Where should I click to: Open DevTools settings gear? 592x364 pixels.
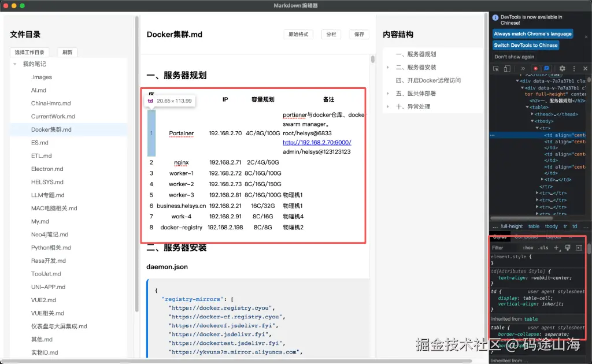tap(562, 69)
